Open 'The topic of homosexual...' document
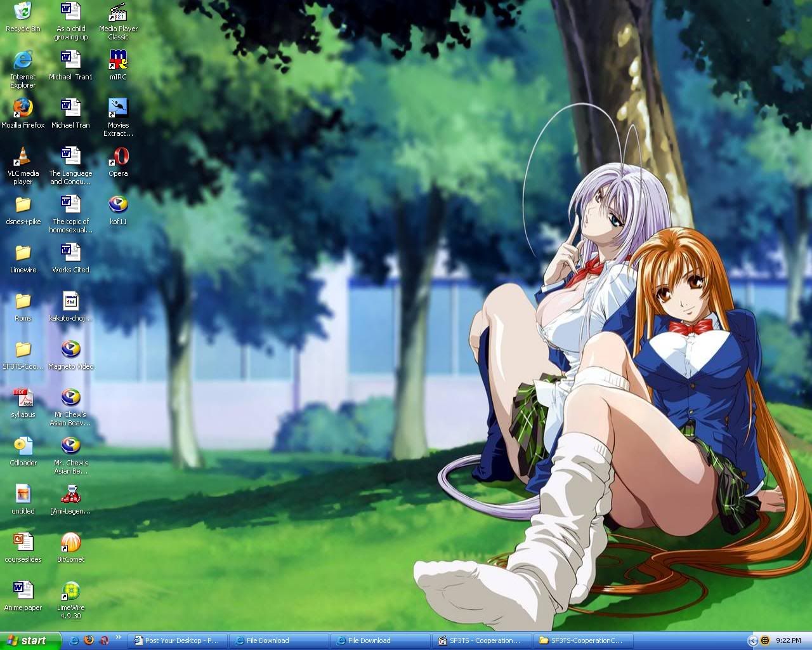 click(x=70, y=214)
